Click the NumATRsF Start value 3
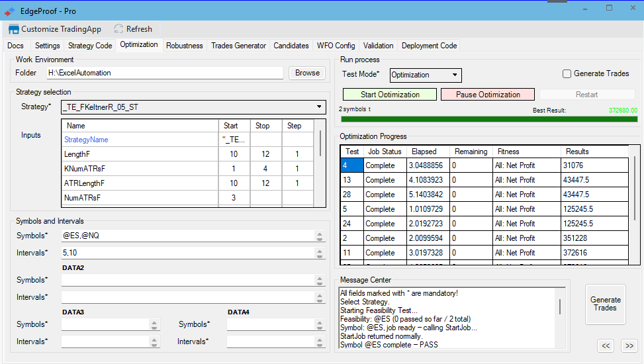Viewport: 644px width, 364px height. 234,198
